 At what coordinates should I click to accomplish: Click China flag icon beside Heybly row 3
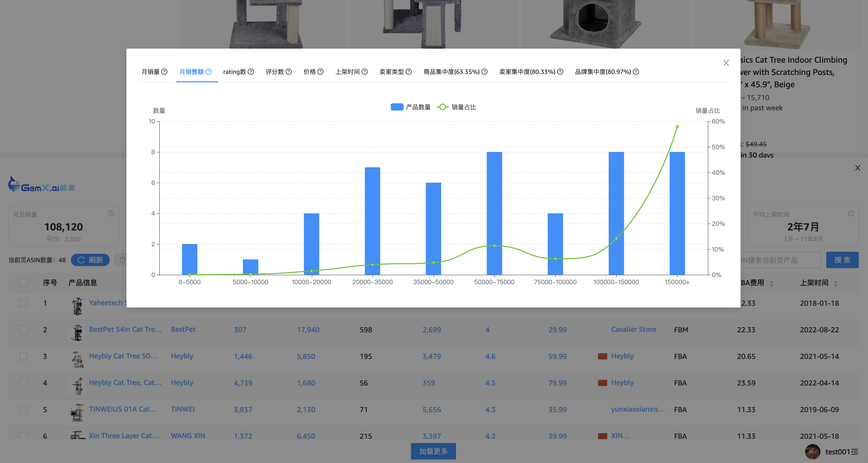(x=602, y=356)
